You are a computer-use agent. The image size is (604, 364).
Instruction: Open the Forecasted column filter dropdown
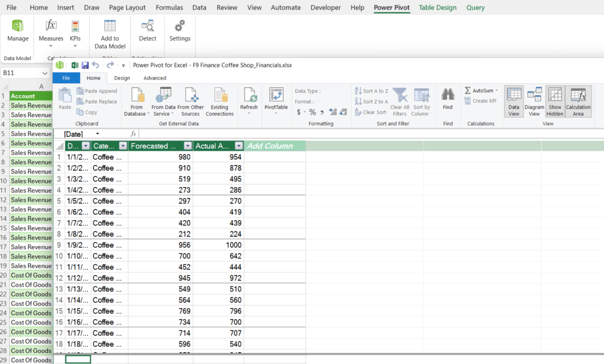188,145
